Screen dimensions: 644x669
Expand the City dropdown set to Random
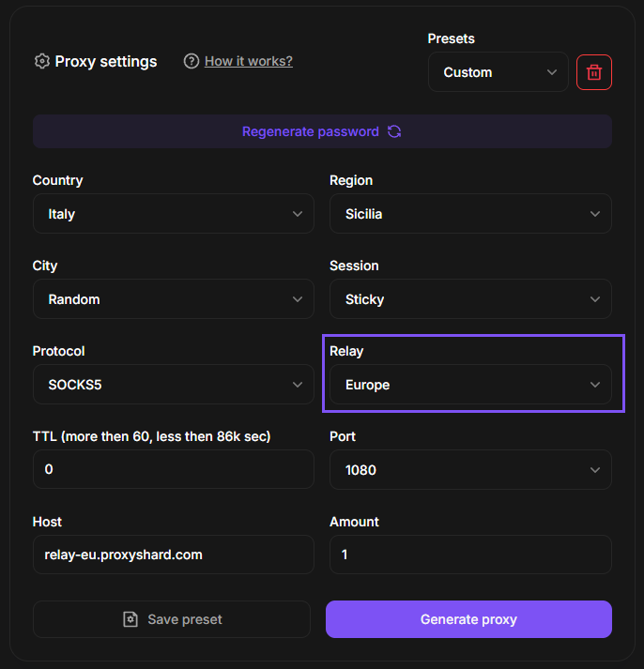pos(173,299)
